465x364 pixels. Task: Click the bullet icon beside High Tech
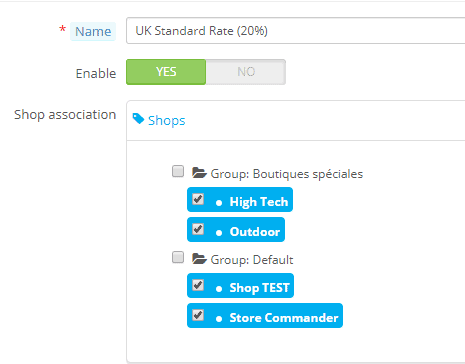(219, 203)
